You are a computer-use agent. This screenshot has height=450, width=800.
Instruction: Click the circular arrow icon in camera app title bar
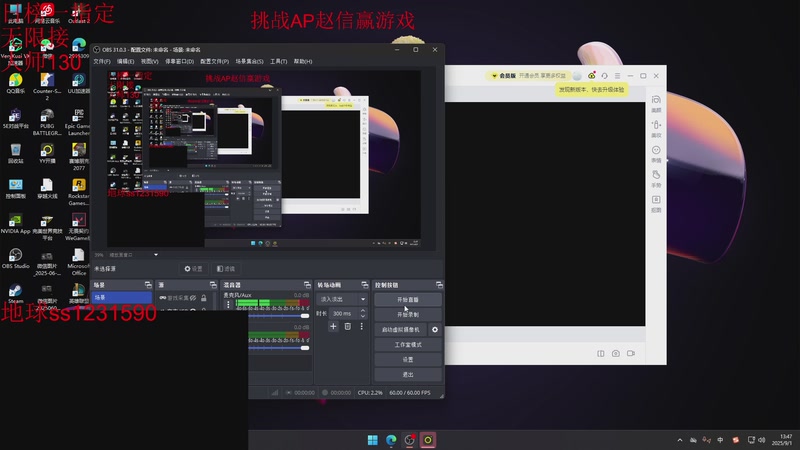tap(605, 76)
